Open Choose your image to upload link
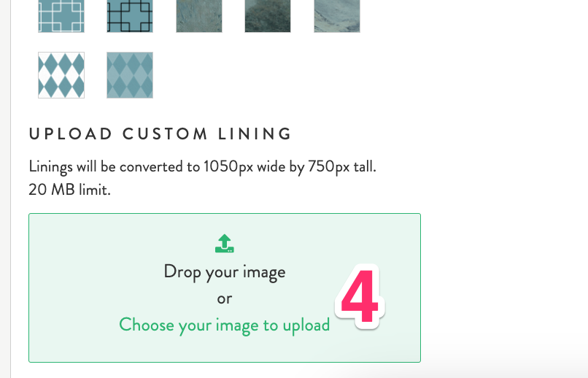This screenshot has width=588, height=378. click(x=224, y=325)
